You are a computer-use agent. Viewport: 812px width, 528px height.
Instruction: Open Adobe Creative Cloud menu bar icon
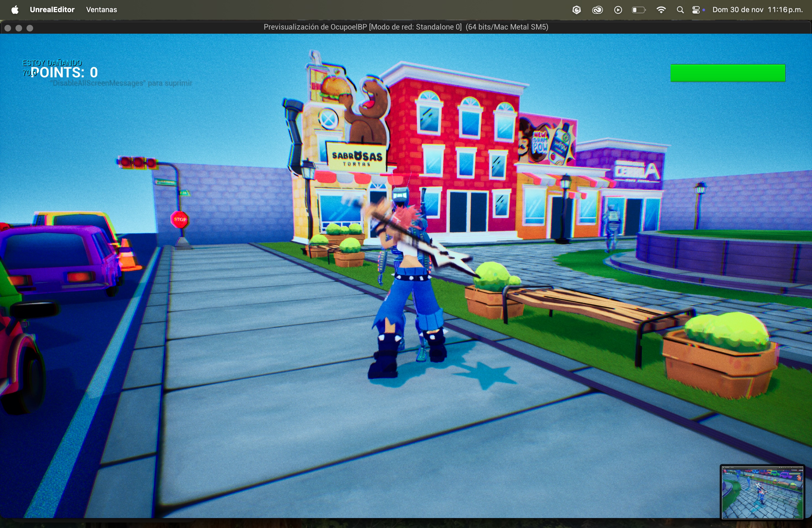597,10
